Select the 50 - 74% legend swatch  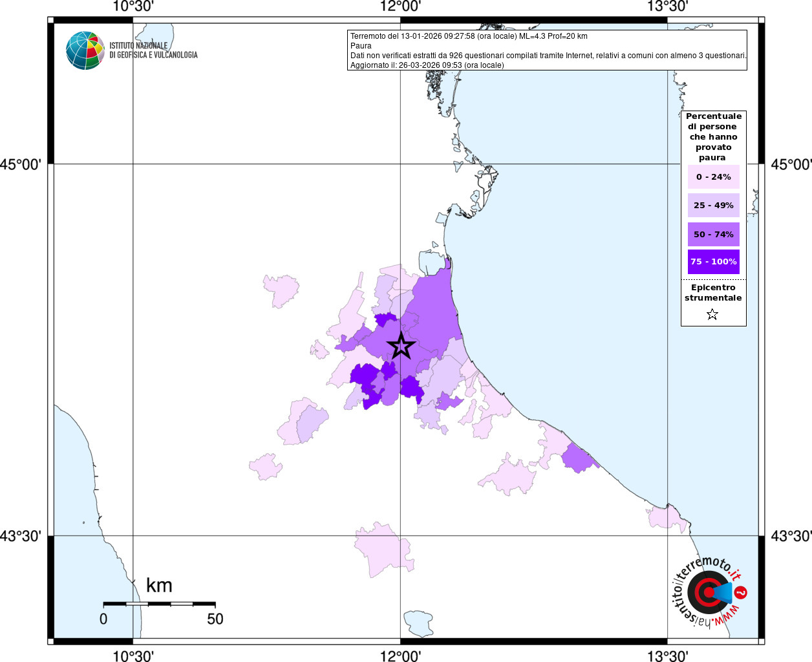tap(713, 234)
